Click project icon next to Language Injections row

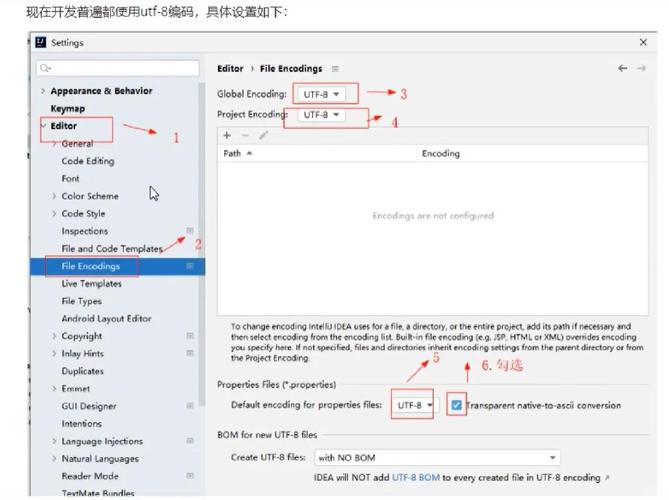tap(190, 441)
